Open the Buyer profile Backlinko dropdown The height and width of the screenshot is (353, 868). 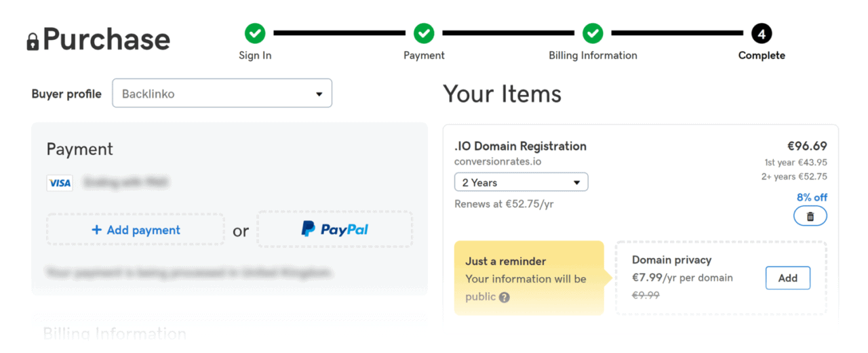coord(222,94)
